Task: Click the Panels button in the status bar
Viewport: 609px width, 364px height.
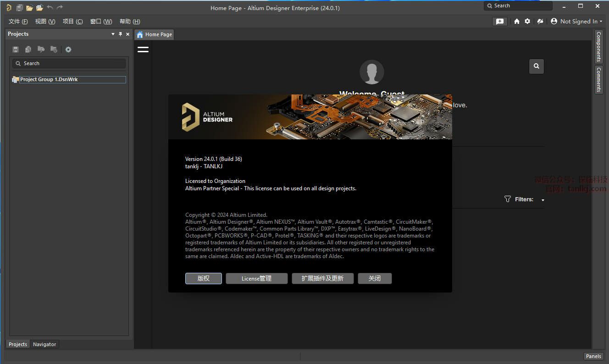Action: coord(593,356)
